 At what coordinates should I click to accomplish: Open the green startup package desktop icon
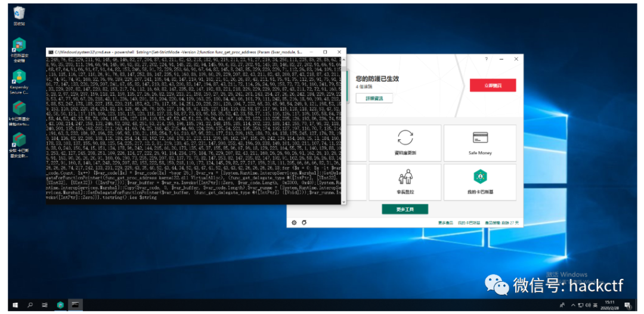[x=19, y=114]
